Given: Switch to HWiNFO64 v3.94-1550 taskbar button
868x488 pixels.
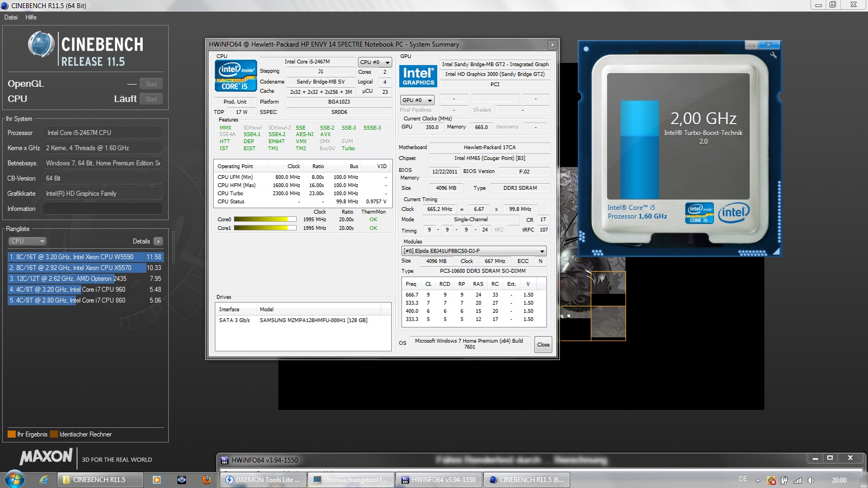Looking at the screenshot, I should coord(439,480).
